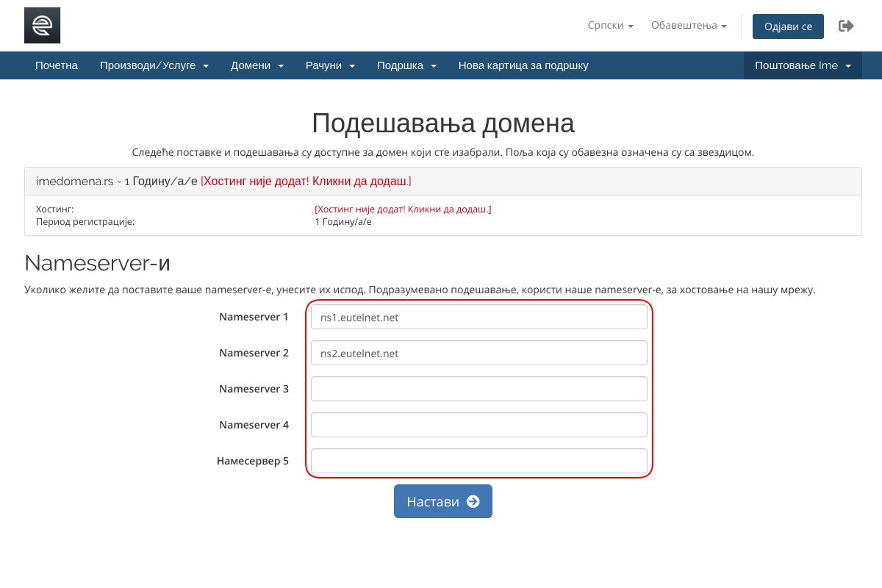Image resolution: width=882 pixels, height=588 pixels.
Task: Expand the Домени menu
Action: (257, 65)
